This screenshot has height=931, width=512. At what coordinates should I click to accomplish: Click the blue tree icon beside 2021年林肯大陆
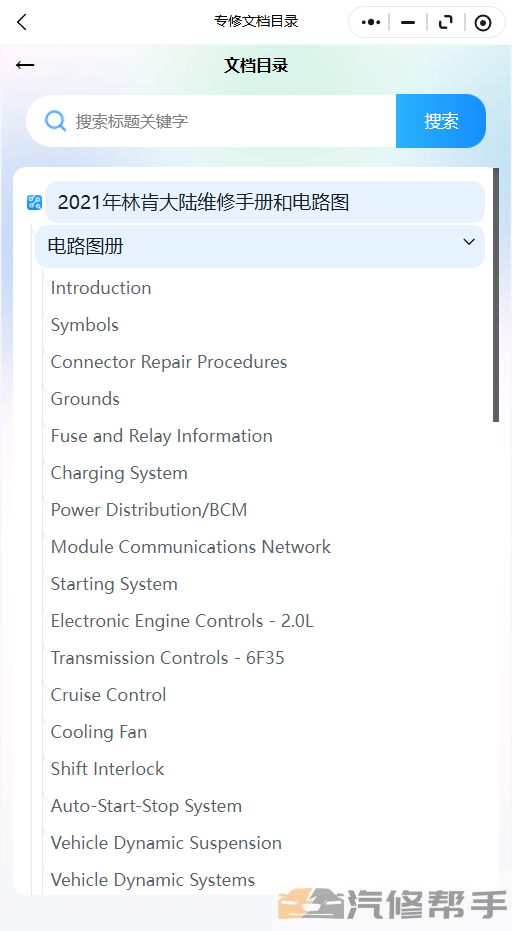click(x=34, y=202)
